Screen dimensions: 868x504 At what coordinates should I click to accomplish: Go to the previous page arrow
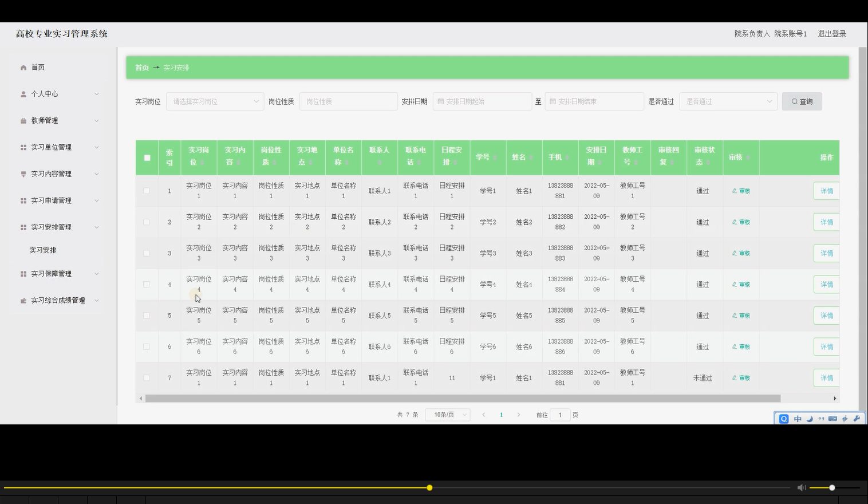pyautogui.click(x=484, y=415)
